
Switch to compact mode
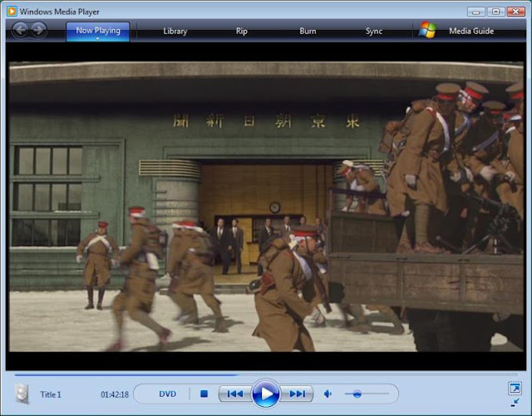tap(515, 403)
